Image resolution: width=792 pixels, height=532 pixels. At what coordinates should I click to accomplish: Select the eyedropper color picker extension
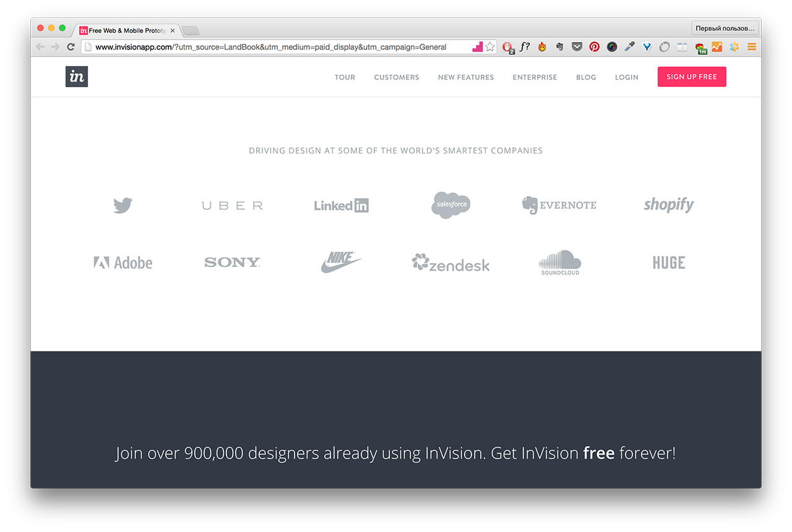(x=629, y=46)
